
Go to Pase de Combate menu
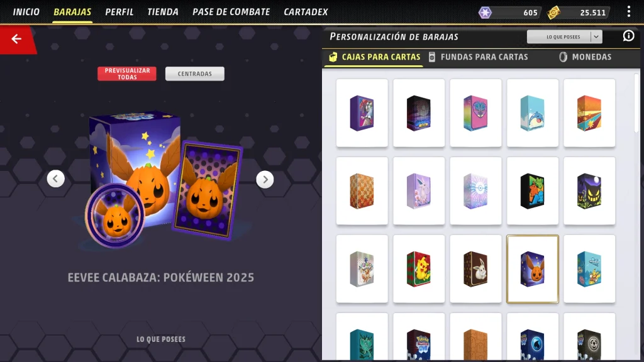231,12
